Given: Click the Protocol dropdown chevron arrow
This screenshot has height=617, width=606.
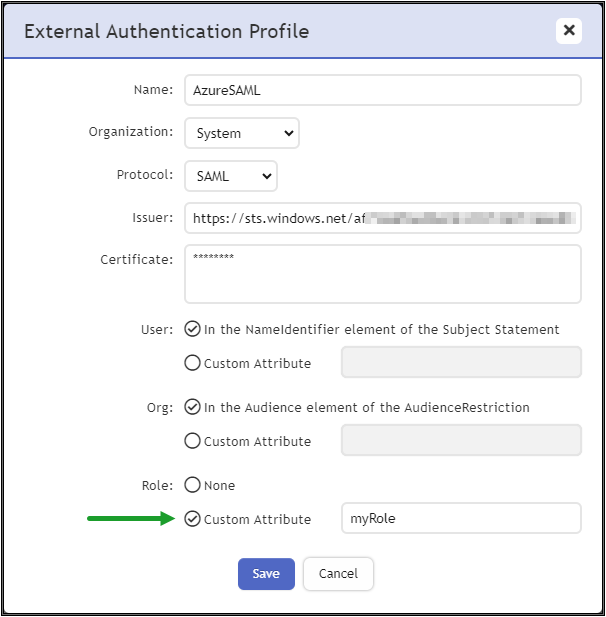Looking at the screenshot, I should (266, 176).
